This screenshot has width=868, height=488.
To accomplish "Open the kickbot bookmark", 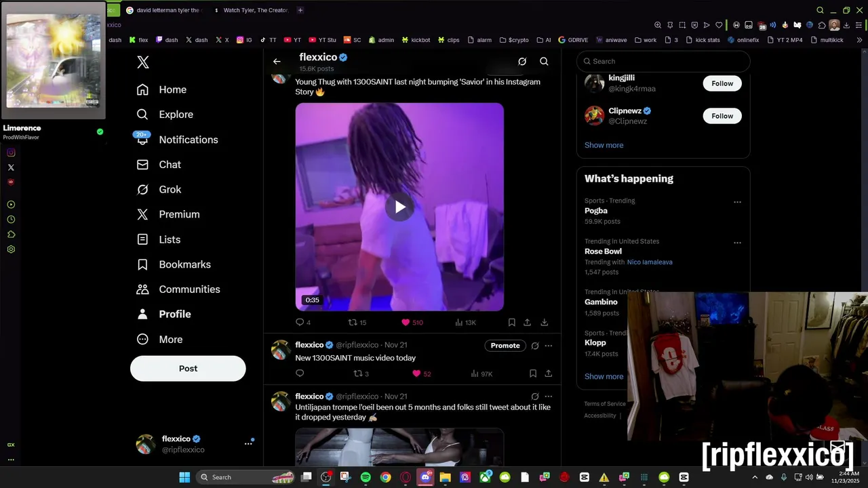I will pyautogui.click(x=416, y=40).
